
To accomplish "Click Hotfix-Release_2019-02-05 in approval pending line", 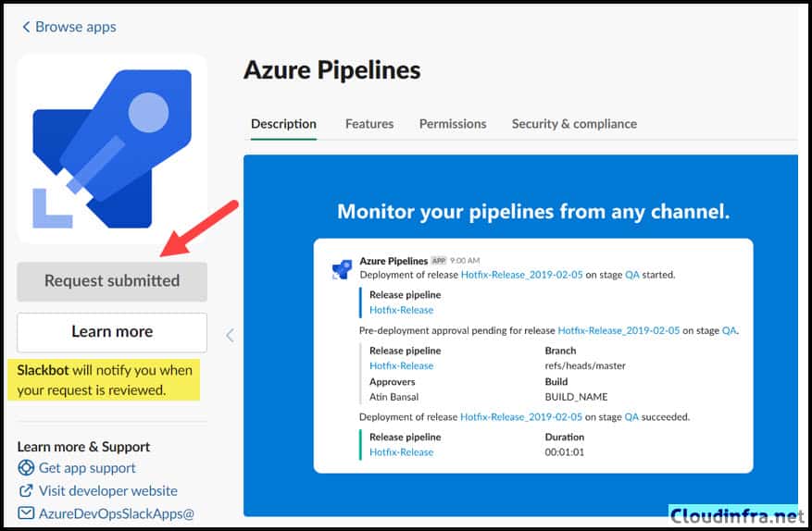I will coord(618,330).
